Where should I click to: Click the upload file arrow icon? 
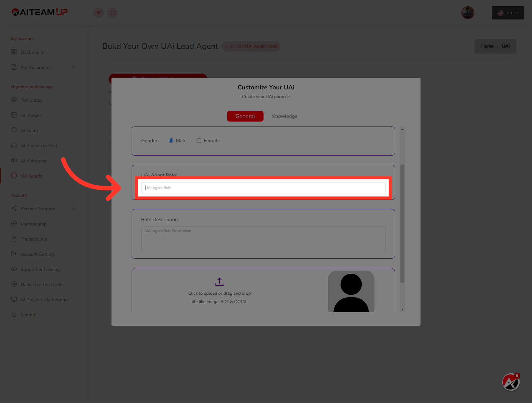click(220, 282)
